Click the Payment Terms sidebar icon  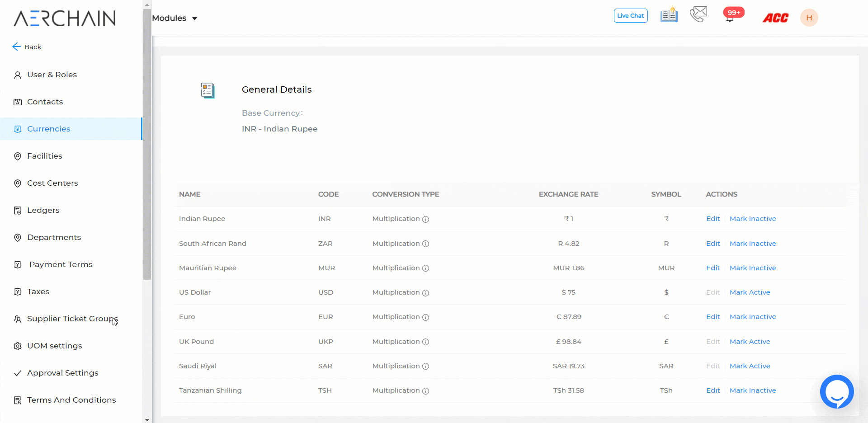tap(18, 265)
